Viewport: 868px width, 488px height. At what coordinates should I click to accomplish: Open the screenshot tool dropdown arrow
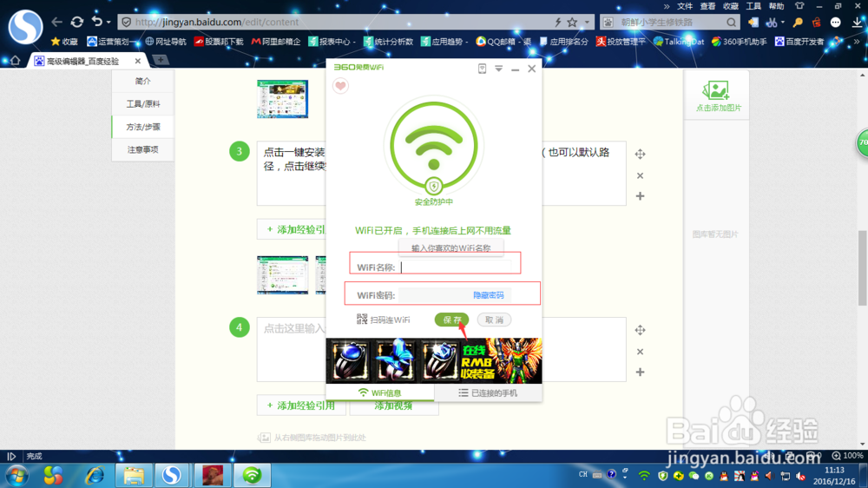tap(782, 23)
